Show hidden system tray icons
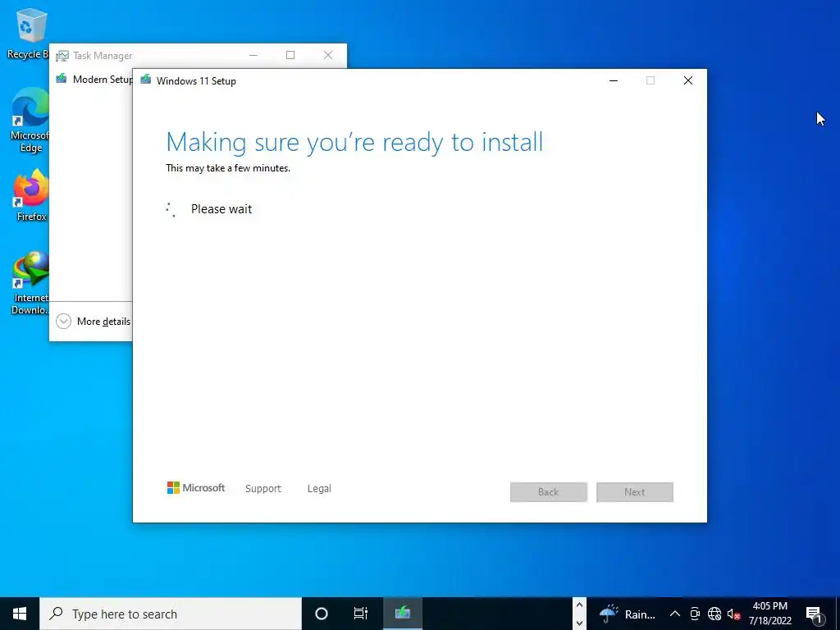This screenshot has height=630, width=840. 675,614
